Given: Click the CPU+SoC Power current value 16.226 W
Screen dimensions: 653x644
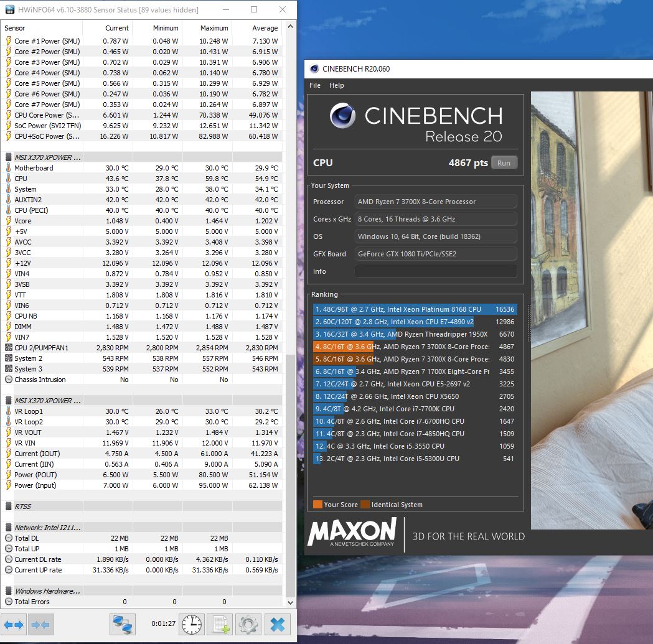Looking at the screenshot, I should [114, 136].
